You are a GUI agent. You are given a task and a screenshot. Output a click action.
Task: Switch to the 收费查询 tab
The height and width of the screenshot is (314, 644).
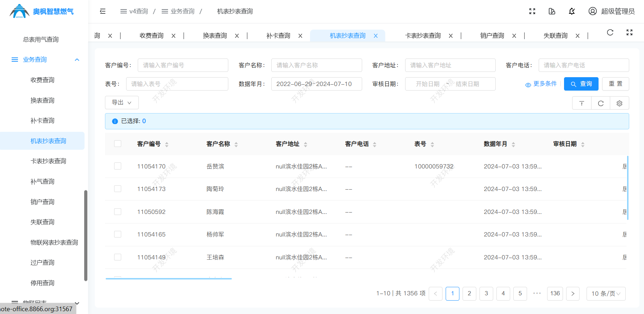pos(151,36)
